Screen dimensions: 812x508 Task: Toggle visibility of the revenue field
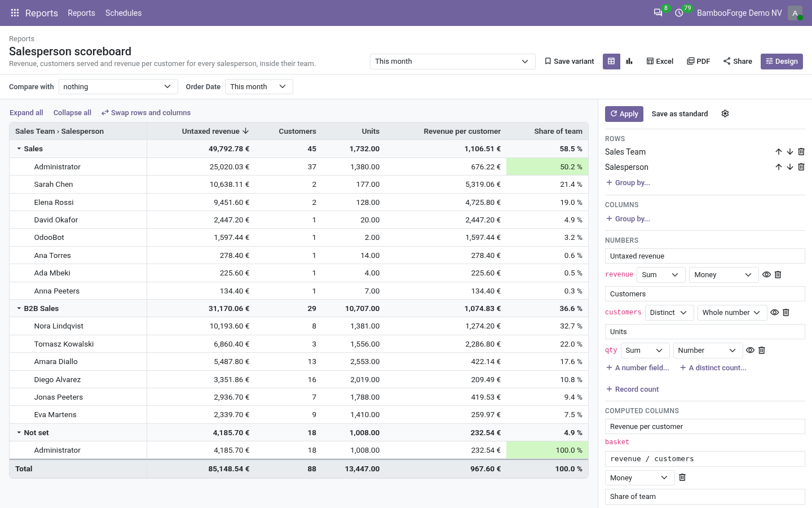[766, 275]
